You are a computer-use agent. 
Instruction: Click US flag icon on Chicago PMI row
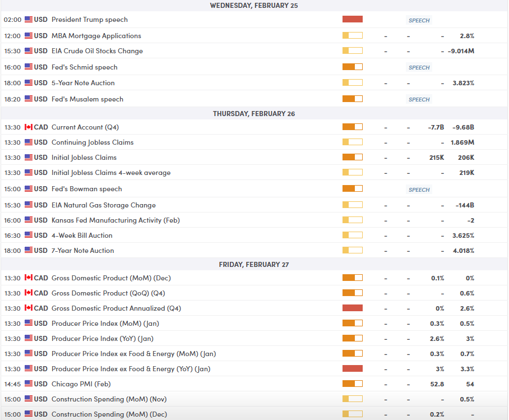point(29,384)
